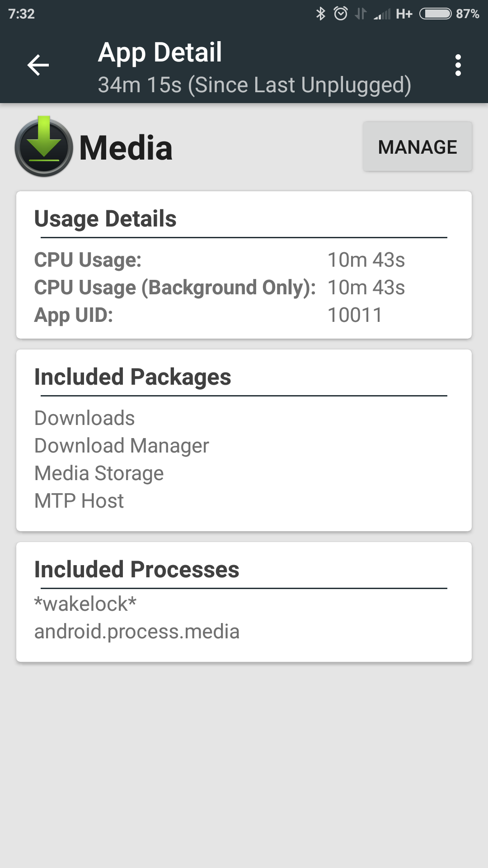This screenshot has height=868, width=488.
Task: Open the three-dot overflow menu
Action: tap(458, 65)
